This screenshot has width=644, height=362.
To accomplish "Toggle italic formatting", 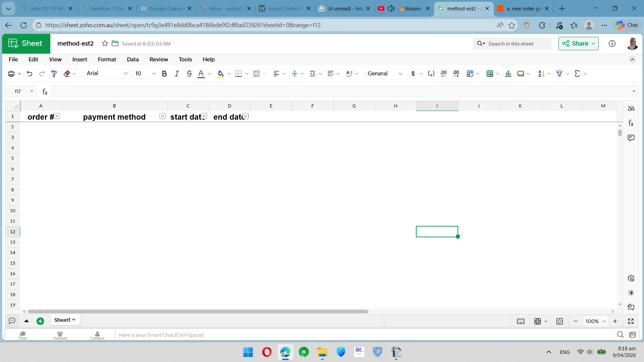I will [x=177, y=74].
